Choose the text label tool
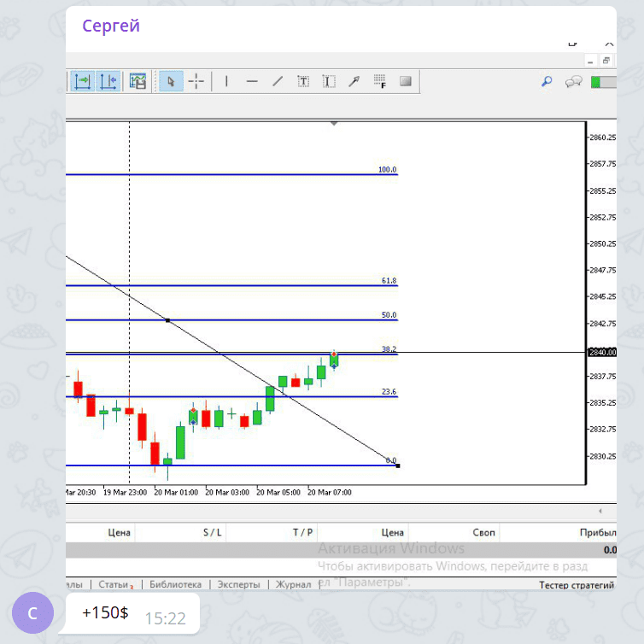Image resolution: width=644 pixels, height=644 pixels. [329, 81]
